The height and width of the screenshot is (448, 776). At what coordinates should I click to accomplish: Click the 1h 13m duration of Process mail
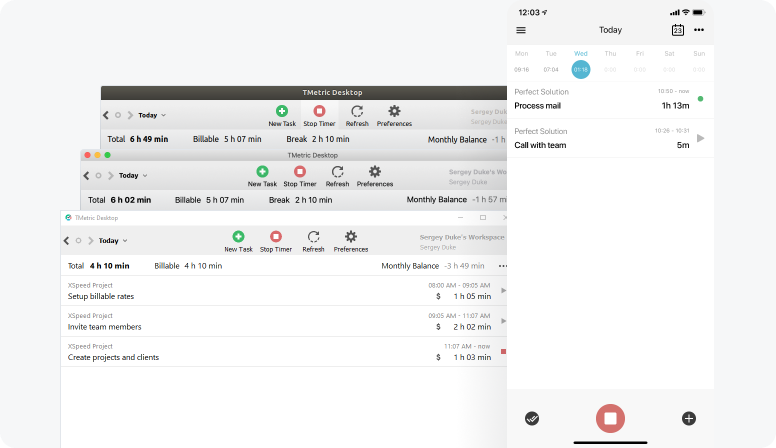[676, 105]
